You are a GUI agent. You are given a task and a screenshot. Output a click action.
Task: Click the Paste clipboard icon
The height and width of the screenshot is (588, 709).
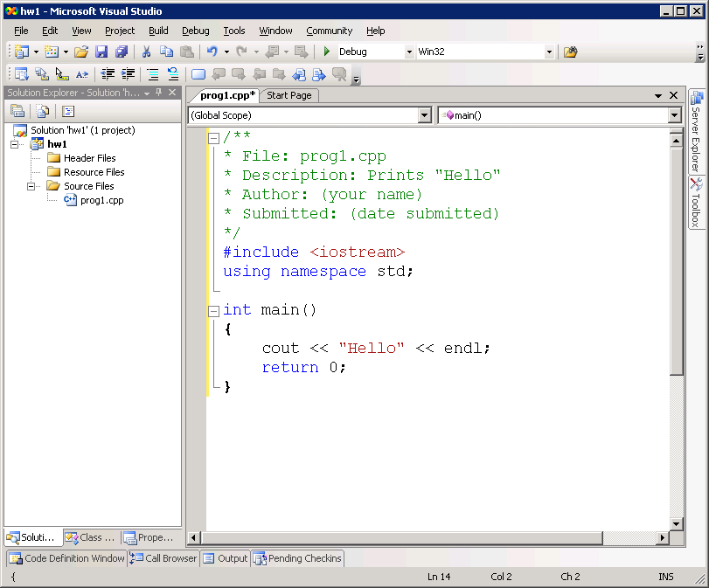coord(187,52)
